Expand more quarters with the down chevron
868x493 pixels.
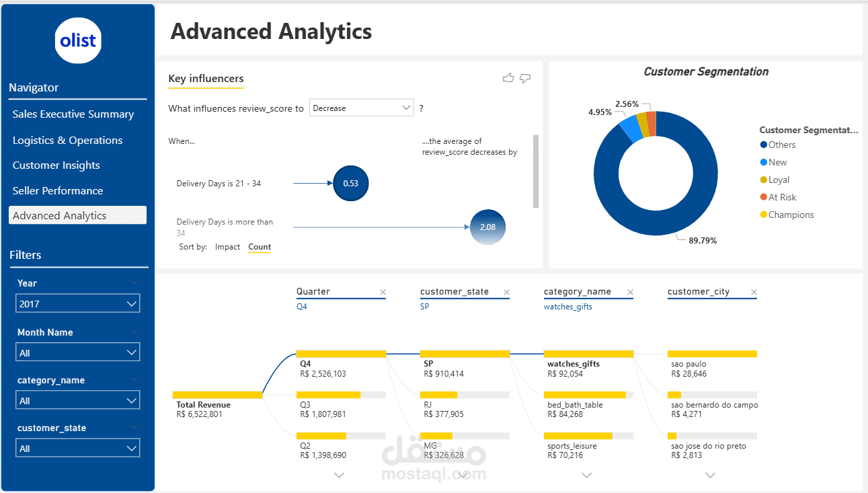pos(340,476)
